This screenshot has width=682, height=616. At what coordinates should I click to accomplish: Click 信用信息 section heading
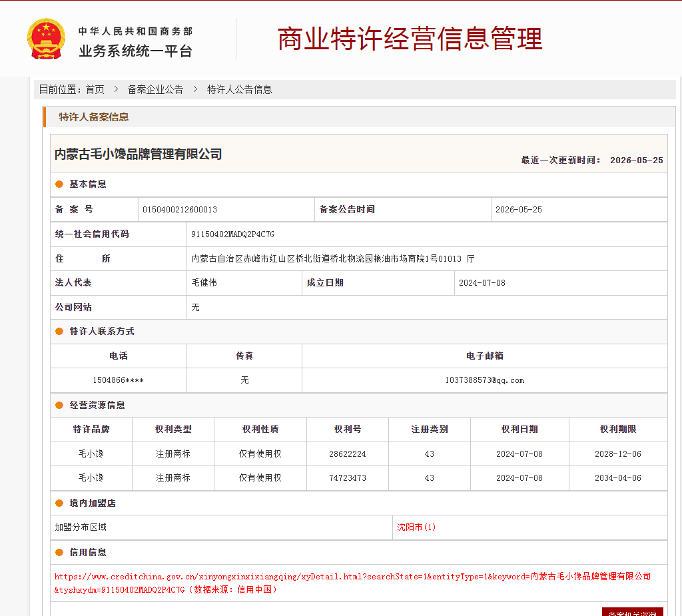pyautogui.click(x=88, y=553)
